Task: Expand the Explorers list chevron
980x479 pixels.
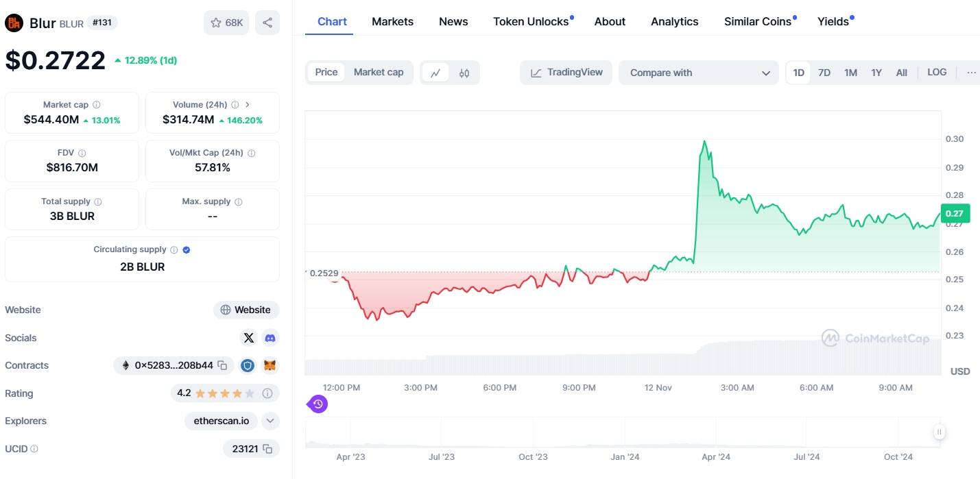Action: tap(270, 421)
